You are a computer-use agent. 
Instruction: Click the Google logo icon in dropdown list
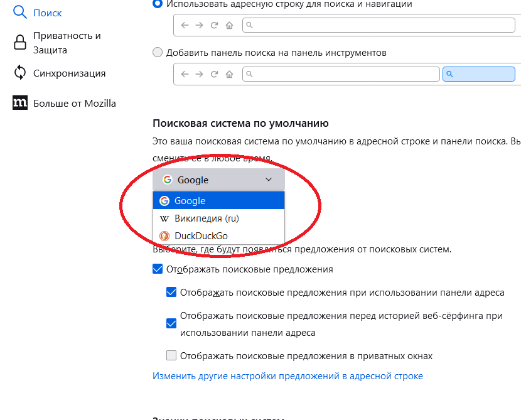point(164,201)
